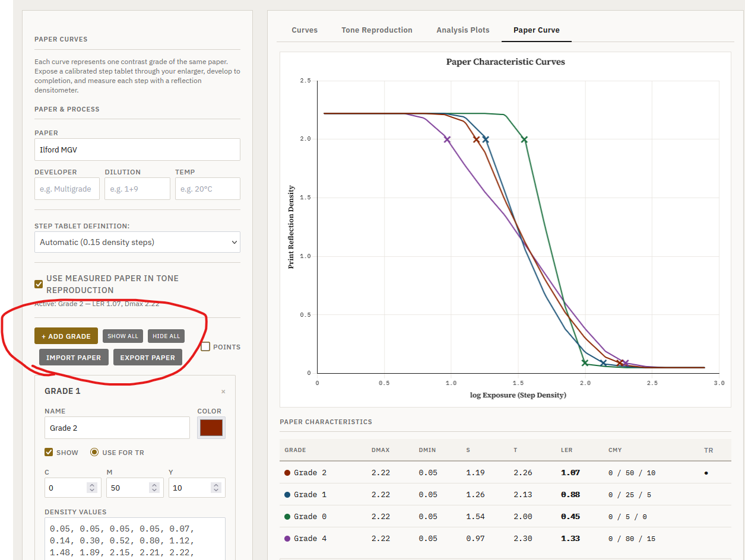Open the Grade 2 color swatch picker
This screenshot has width=745, height=560.
[211, 428]
